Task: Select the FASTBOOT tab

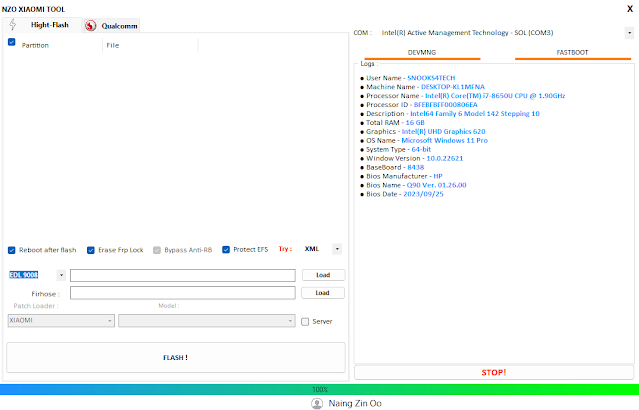Action: [x=572, y=53]
